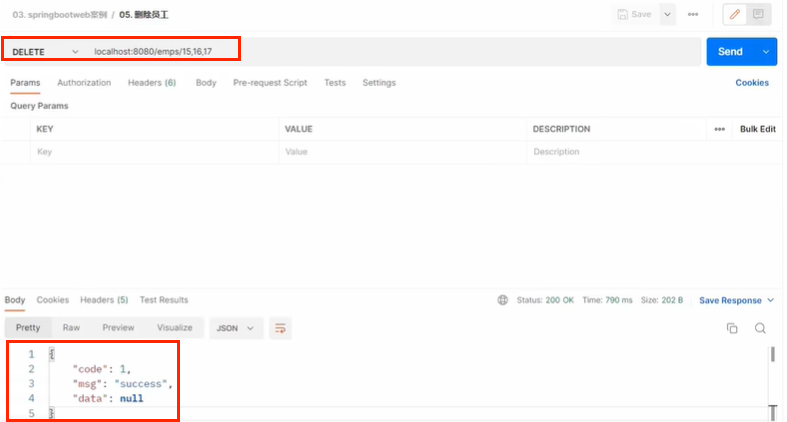Click the globe network information icon
Image resolution: width=787 pixels, height=422 pixels.
point(502,300)
